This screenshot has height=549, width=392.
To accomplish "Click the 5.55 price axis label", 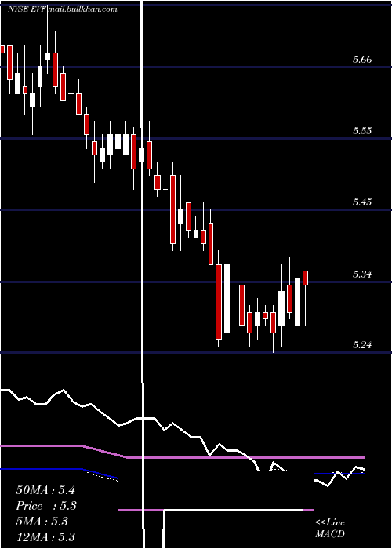I will (362, 131).
